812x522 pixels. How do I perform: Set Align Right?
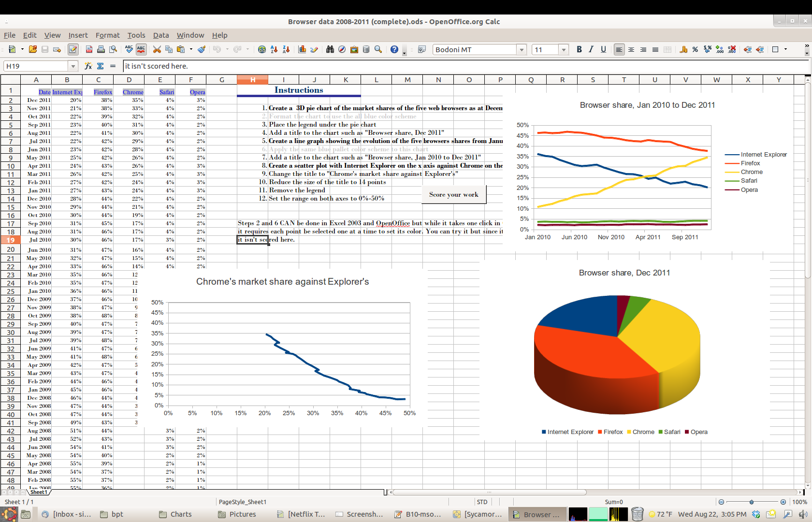(643, 49)
